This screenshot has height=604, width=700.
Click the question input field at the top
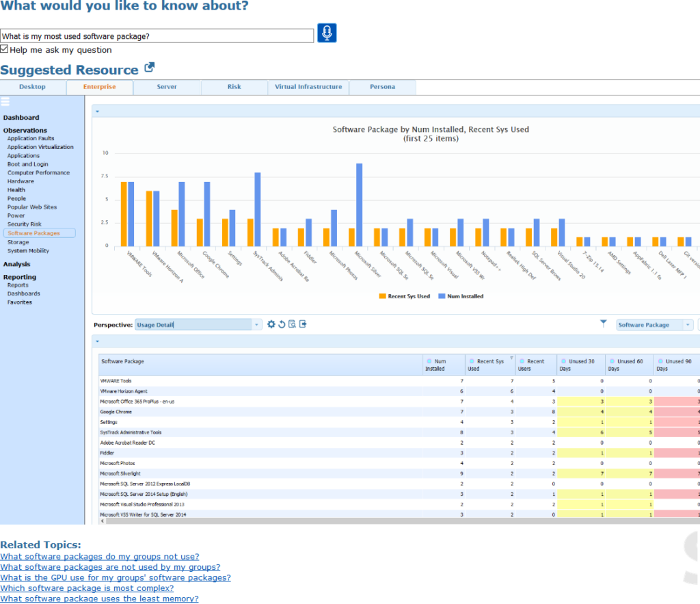(156, 36)
